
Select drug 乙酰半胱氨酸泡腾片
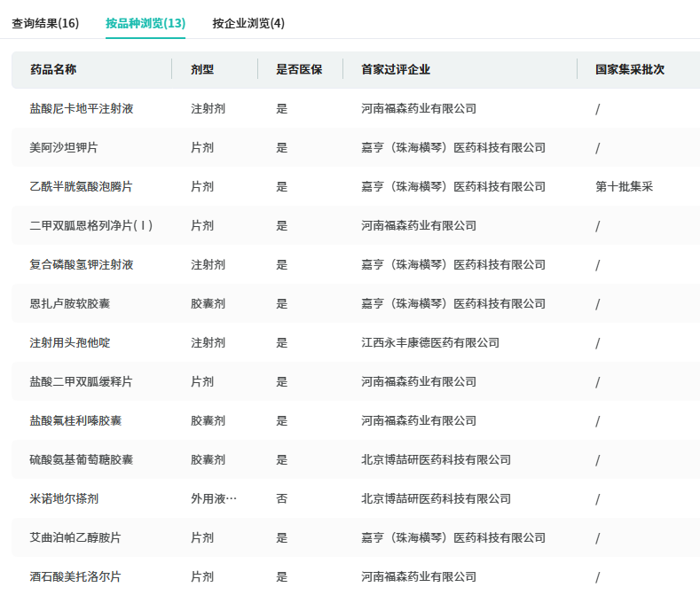point(82,186)
